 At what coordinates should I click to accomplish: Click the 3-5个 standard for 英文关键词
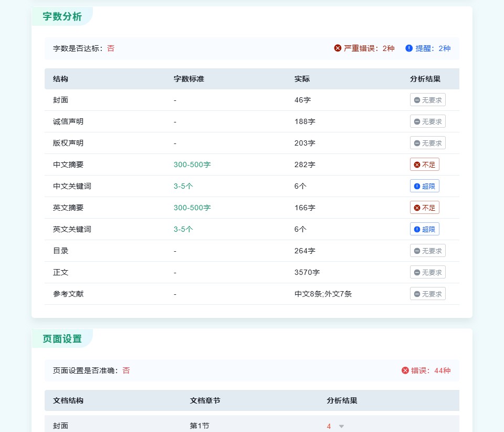[x=183, y=229]
